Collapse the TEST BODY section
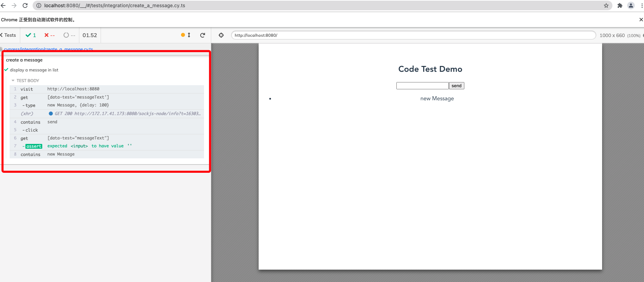 click(25, 80)
